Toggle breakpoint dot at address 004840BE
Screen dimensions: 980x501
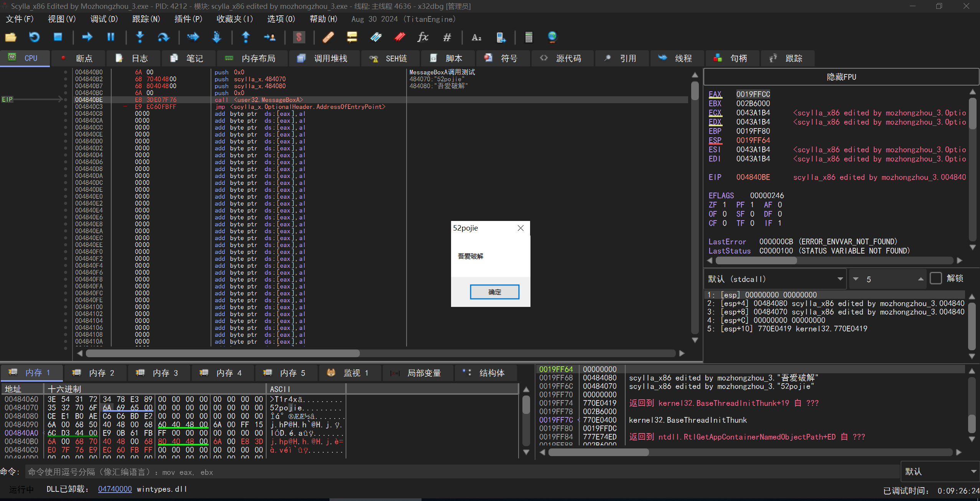(66, 100)
